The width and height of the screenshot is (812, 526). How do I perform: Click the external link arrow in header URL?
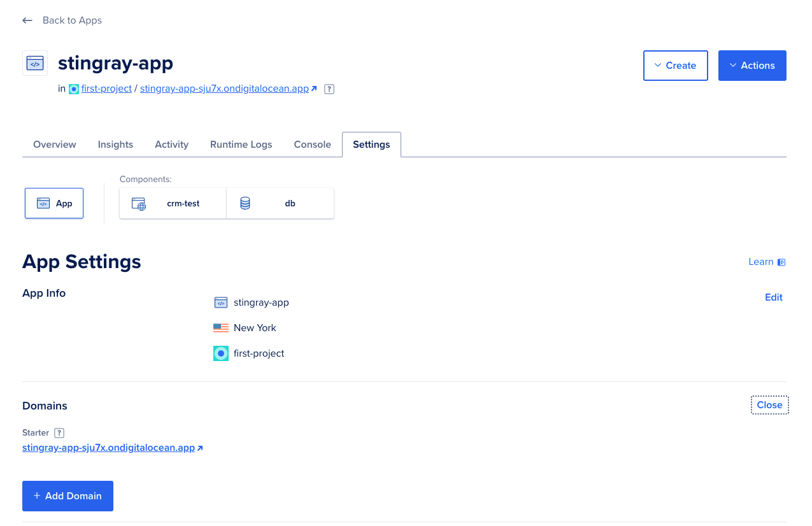click(314, 89)
